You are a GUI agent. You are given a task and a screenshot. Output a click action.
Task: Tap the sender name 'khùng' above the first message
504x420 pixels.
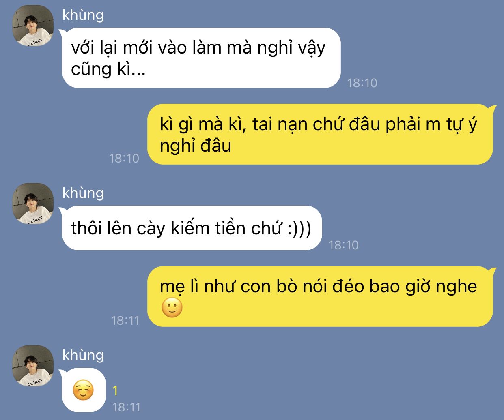[x=83, y=15]
